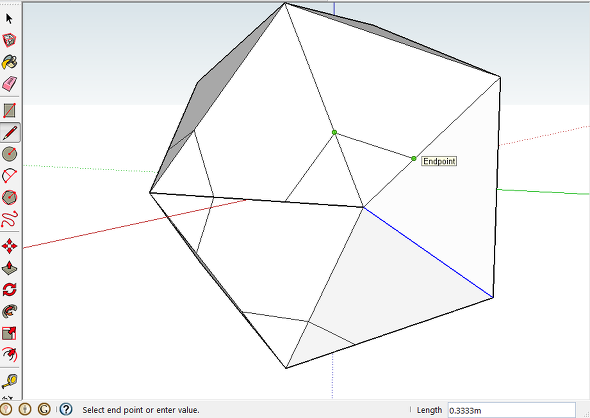The image size is (590, 418).
Task: Pick the Tape Measure tool
Action: click(9, 381)
